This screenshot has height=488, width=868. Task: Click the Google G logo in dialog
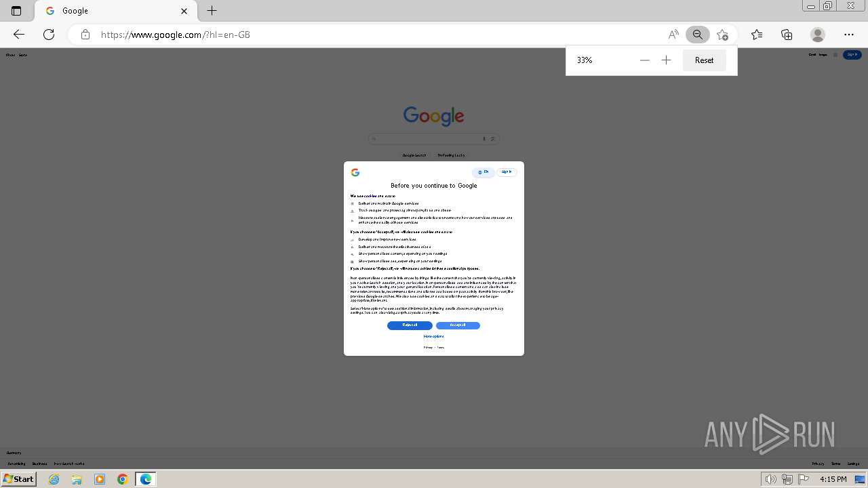(355, 172)
